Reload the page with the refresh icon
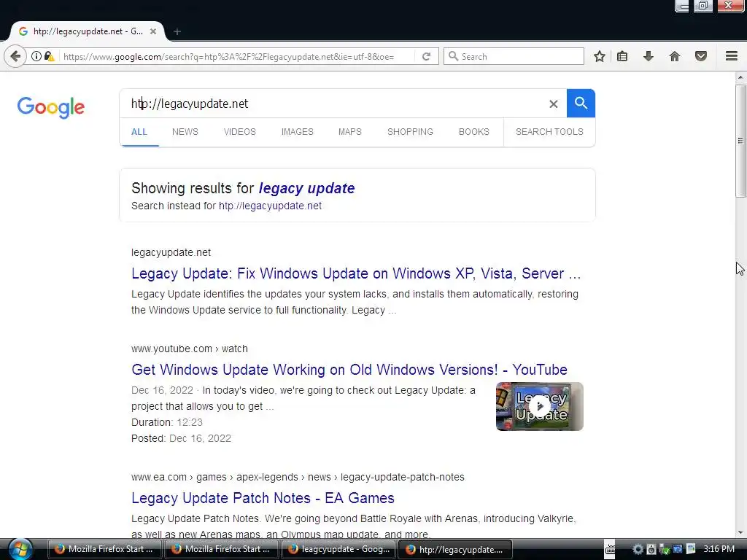The height and width of the screenshot is (560, 747). click(x=426, y=56)
